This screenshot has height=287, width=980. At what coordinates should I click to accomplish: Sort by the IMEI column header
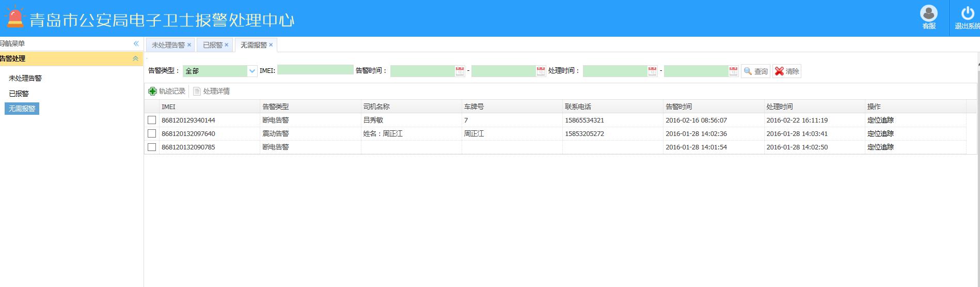[210, 107]
